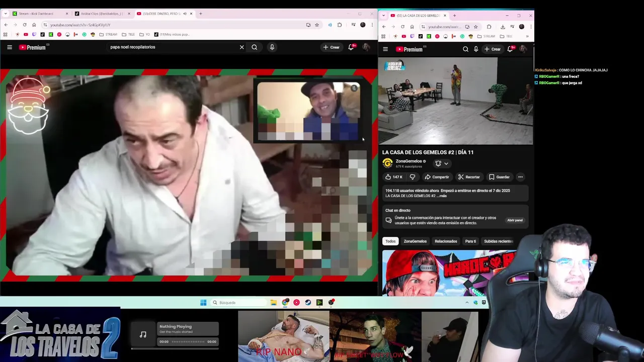This screenshot has height=362, width=644.
Task: Go to home page in left browser
Action: pyautogui.click(x=34, y=25)
